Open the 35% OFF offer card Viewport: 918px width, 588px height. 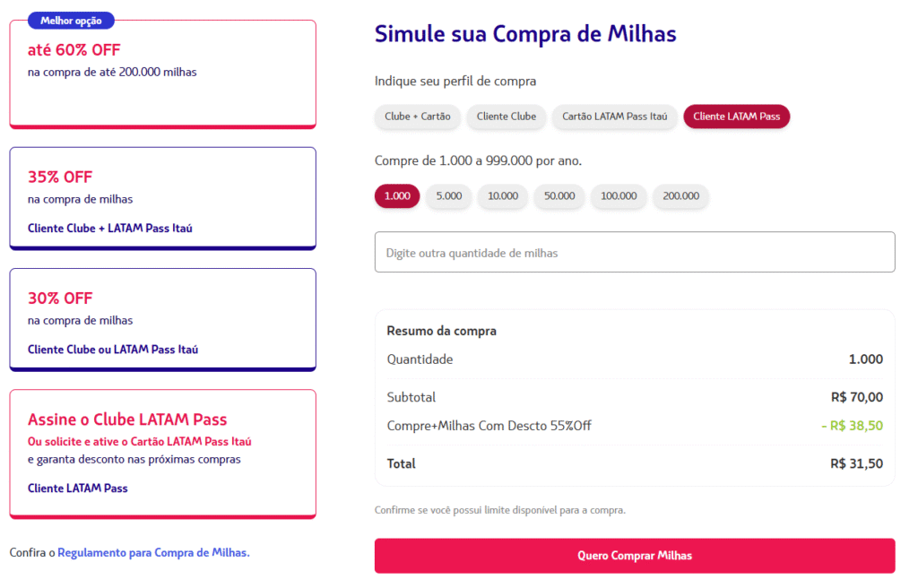(x=162, y=198)
